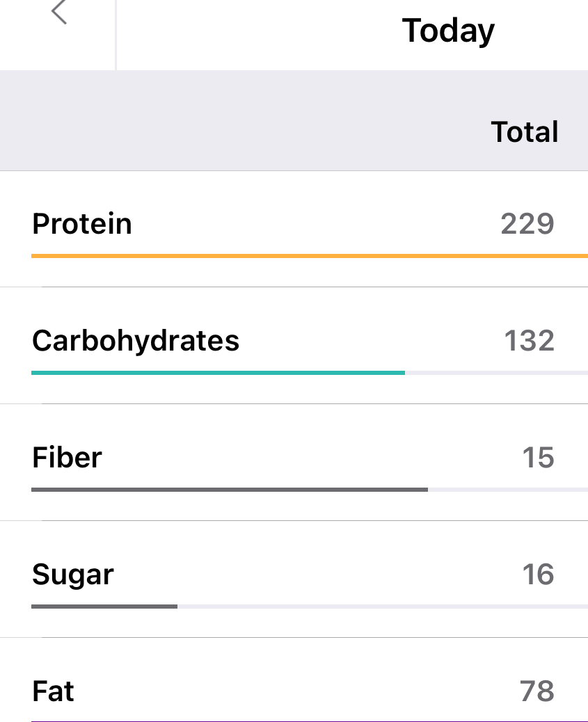Screen dimensions: 588x722
Task: Click the teal Carbohydrates progress bar
Action: (x=218, y=373)
